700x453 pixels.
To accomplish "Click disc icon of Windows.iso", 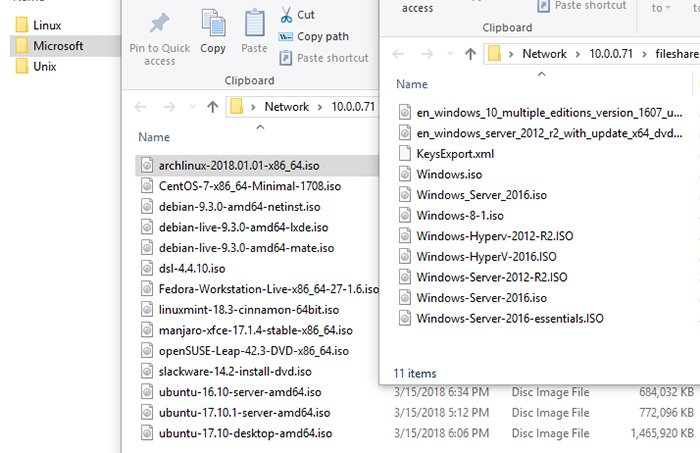I will coord(404,174).
